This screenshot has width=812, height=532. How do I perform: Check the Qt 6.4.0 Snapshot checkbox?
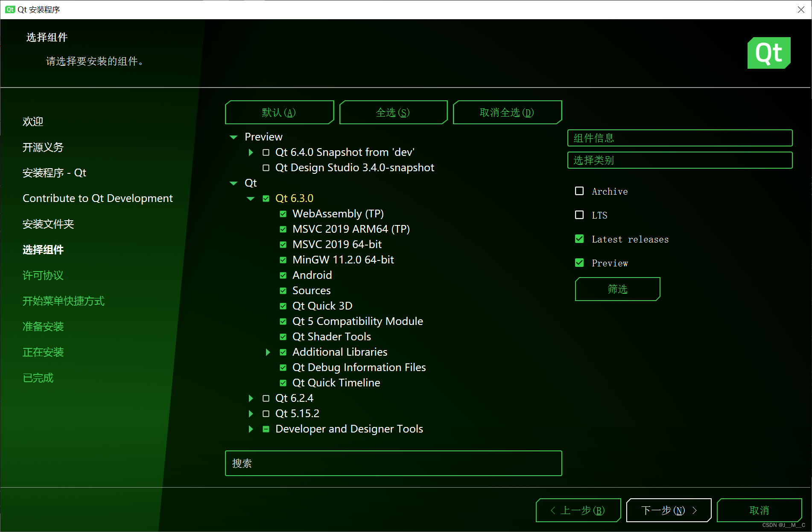click(x=266, y=152)
